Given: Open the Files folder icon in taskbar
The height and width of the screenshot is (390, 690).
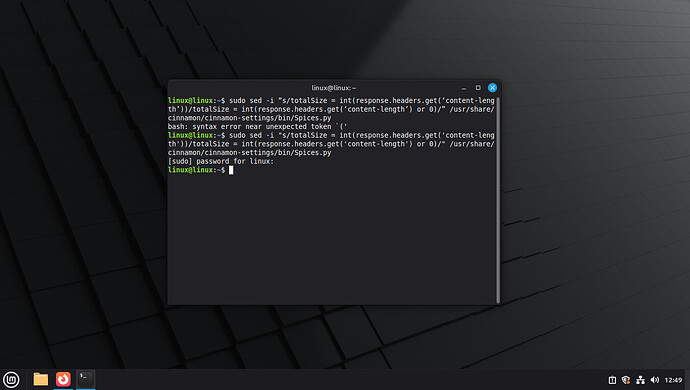Looking at the screenshot, I should pos(40,379).
